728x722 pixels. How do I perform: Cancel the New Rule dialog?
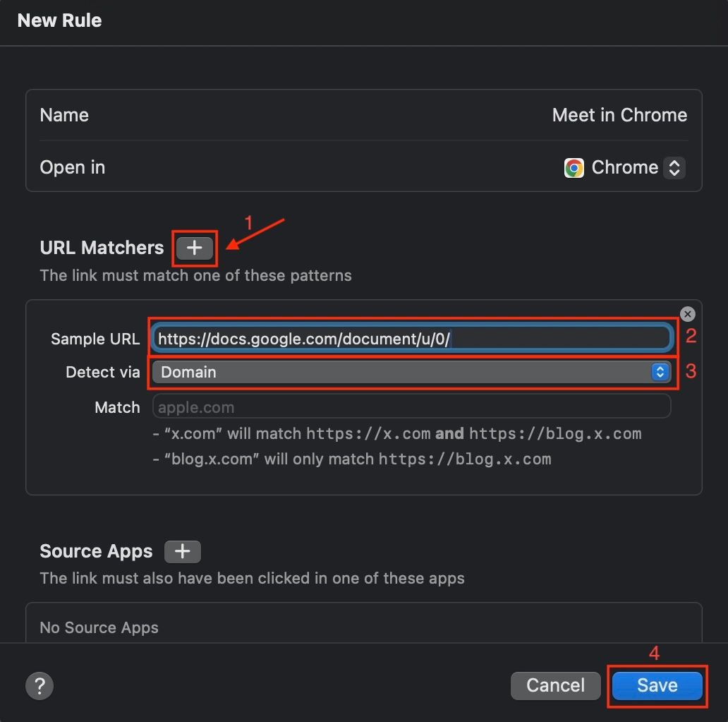coord(555,685)
